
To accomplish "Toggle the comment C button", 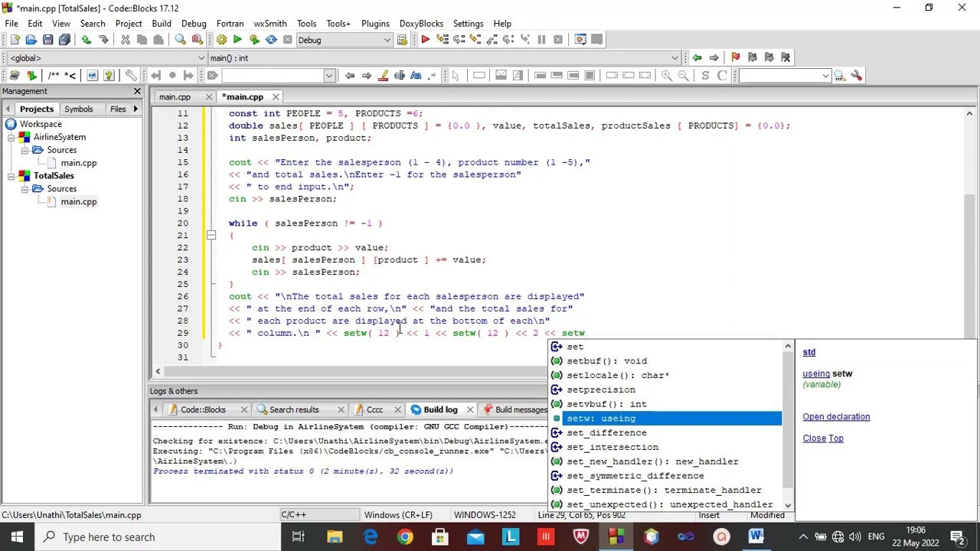I will [724, 75].
